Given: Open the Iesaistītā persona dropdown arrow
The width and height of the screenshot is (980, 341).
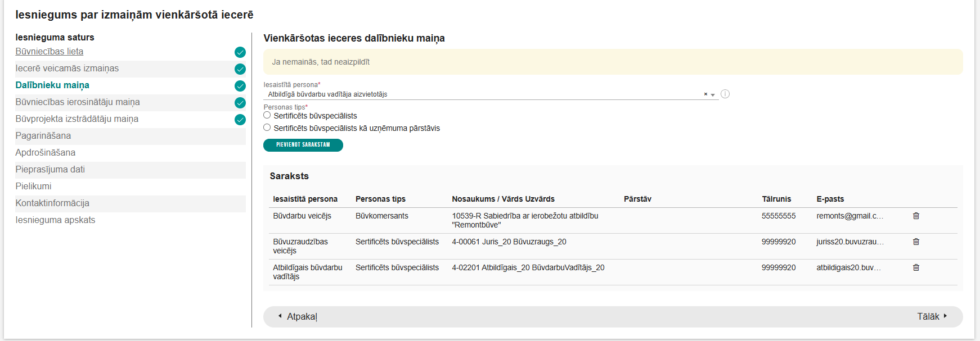Looking at the screenshot, I should [x=713, y=95].
